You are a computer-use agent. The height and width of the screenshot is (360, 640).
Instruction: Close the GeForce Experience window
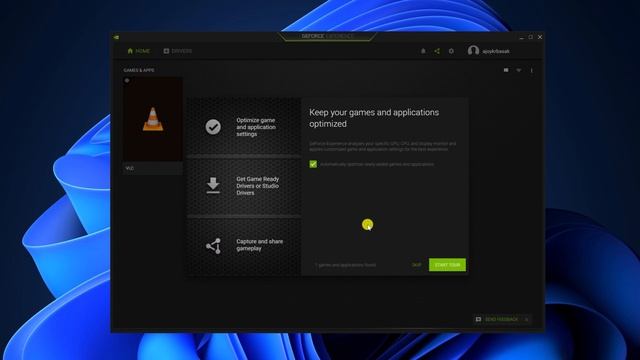pos(540,37)
